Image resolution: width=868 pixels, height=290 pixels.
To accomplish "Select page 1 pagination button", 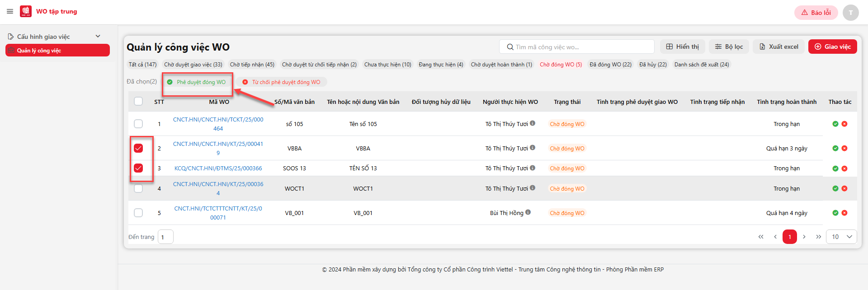I will (790, 237).
